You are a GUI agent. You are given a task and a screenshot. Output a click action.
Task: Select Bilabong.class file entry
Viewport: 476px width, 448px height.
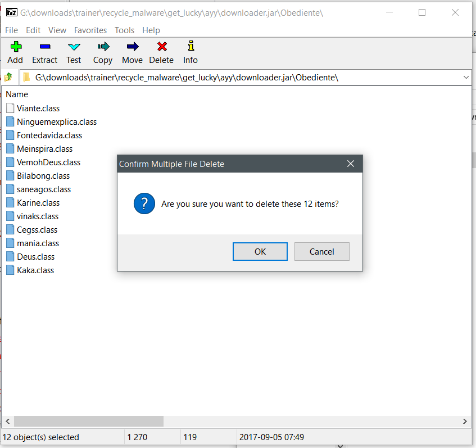(43, 176)
